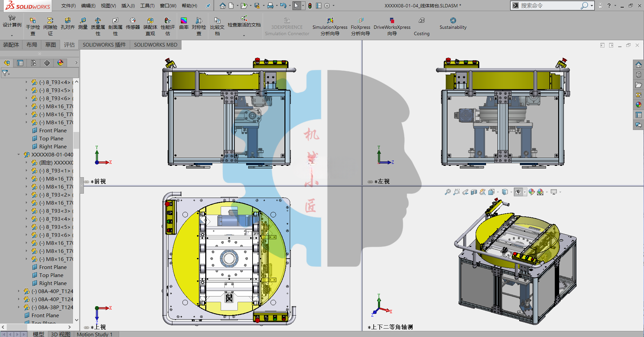Toggle the pin on the menu bar
Screen dimensions: 644x337
pyautogui.click(x=208, y=6)
